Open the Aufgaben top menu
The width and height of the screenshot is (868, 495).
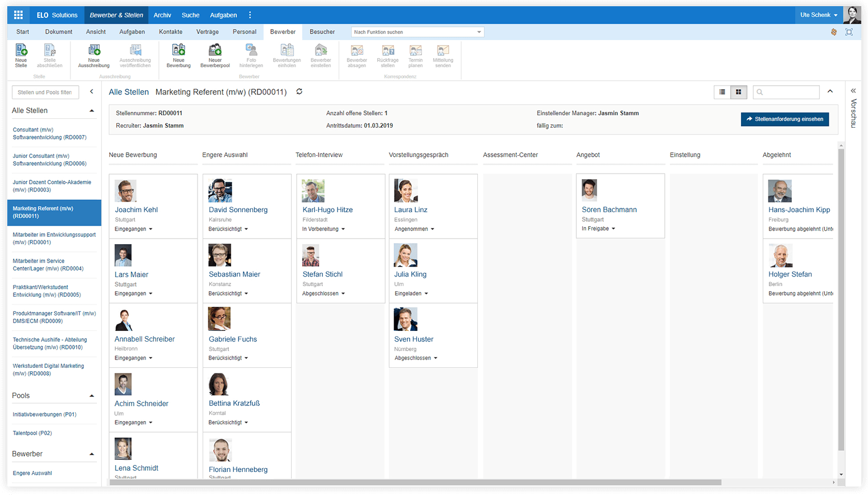tap(223, 15)
